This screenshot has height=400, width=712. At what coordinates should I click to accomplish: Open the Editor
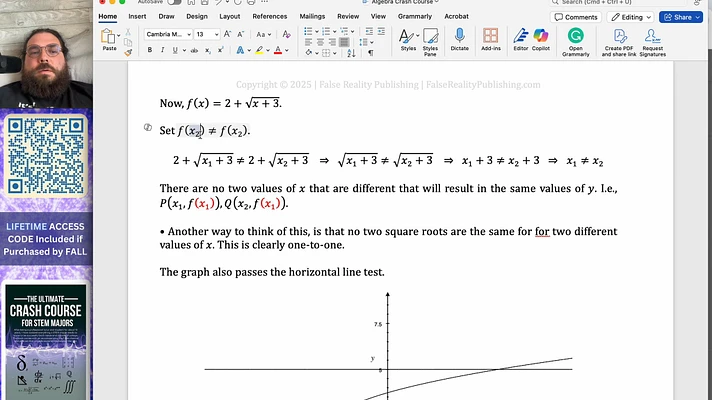coord(520,39)
